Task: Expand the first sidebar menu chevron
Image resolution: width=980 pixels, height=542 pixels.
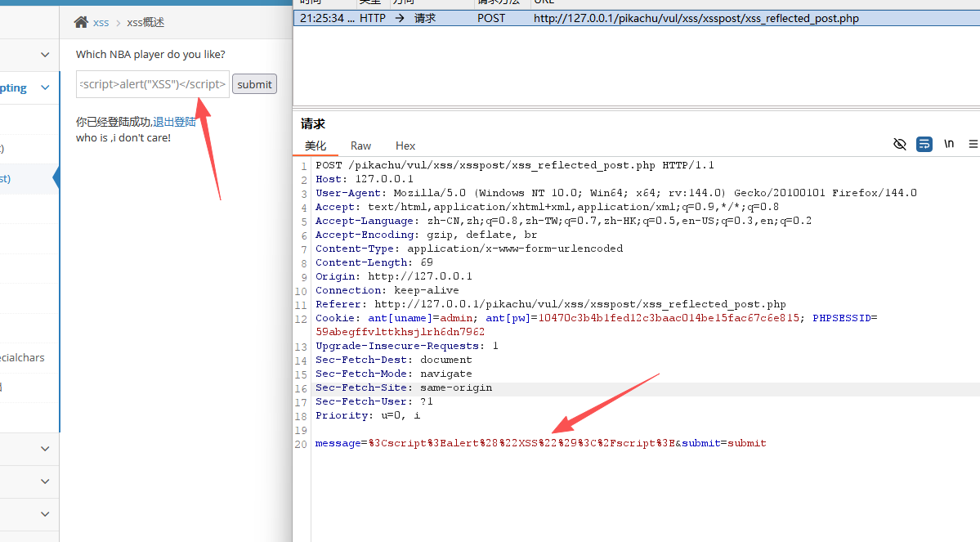Action: tap(45, 55)
